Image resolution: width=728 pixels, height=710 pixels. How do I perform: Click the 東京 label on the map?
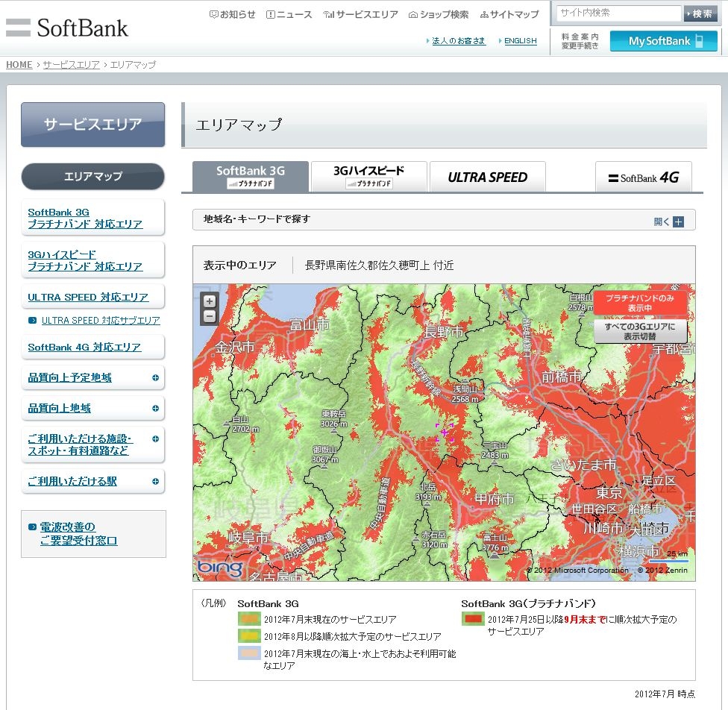(x=609, y=493)
